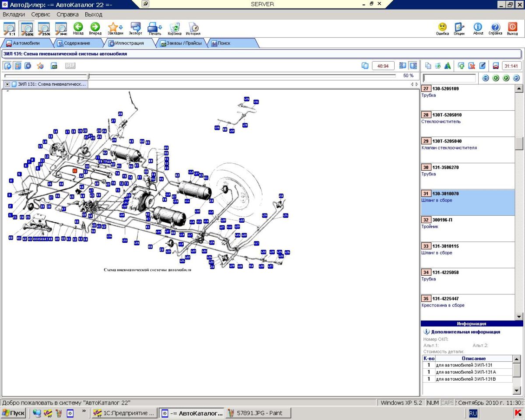Go back with the Назад arrow

pyautogui.click(x=78, y=29)
